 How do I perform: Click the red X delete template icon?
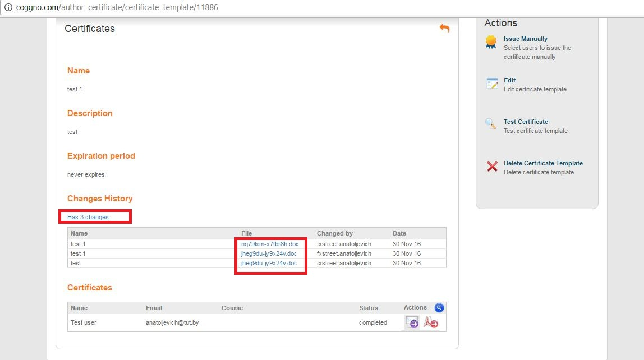pos(492,166)
